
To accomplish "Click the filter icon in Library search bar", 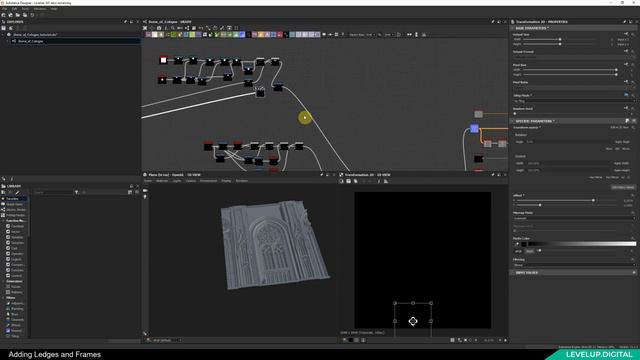I will 77,192.
